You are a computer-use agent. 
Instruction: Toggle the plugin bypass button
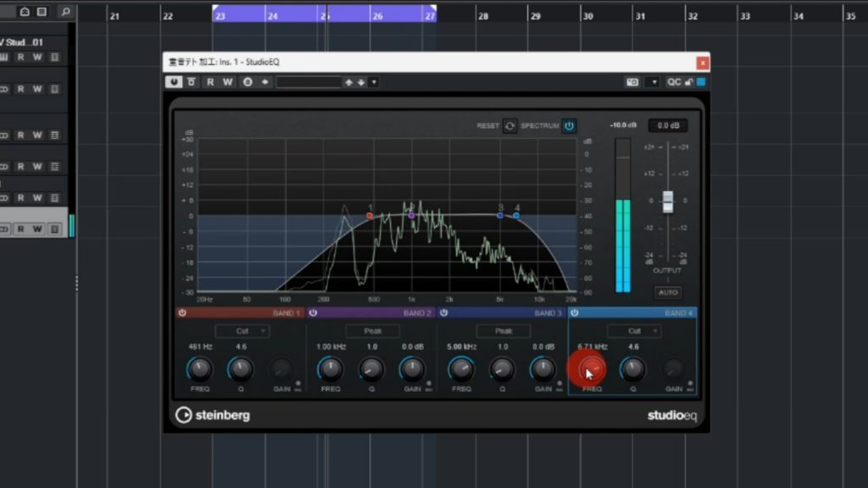192,82
